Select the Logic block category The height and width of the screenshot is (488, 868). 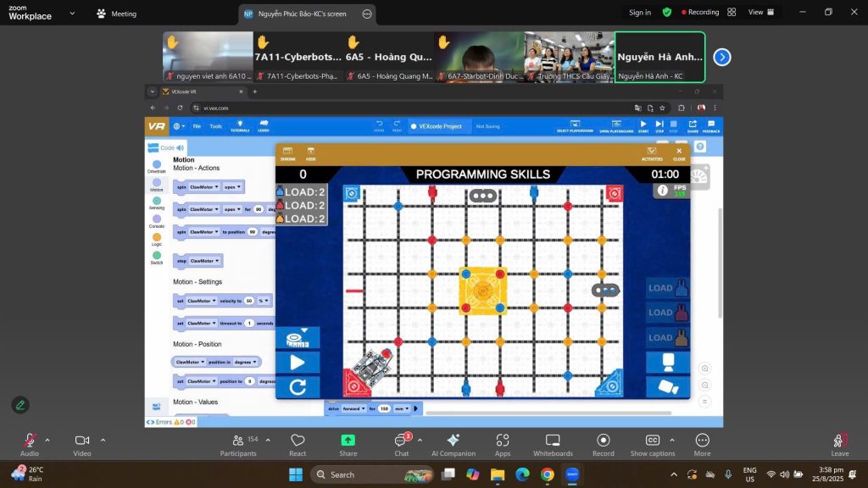pyautogui.click(x=157, y=240)
